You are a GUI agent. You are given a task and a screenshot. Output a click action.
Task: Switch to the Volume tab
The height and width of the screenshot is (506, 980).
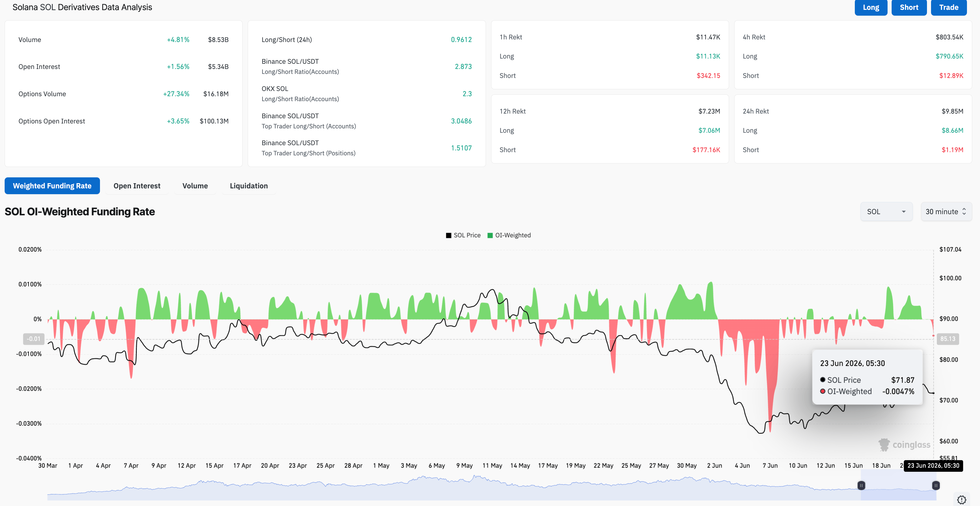coord(195,186)
